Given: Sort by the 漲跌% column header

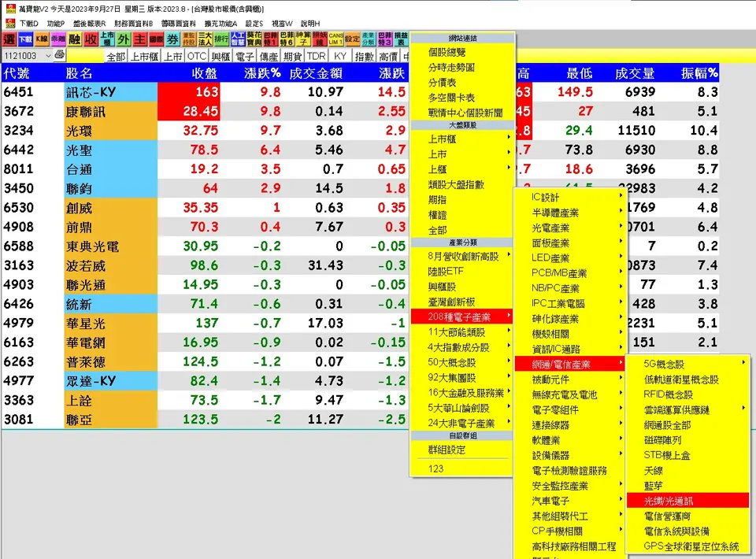Looking at the screenshot, I should coord(262,73).
